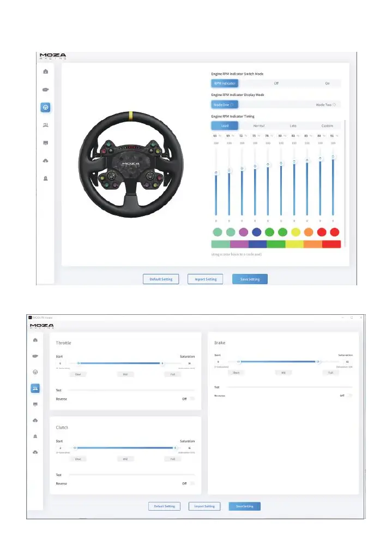Toggle the Throttle Reverse switch
This screenshot has height=557, width=392.
tap(192, 399)
